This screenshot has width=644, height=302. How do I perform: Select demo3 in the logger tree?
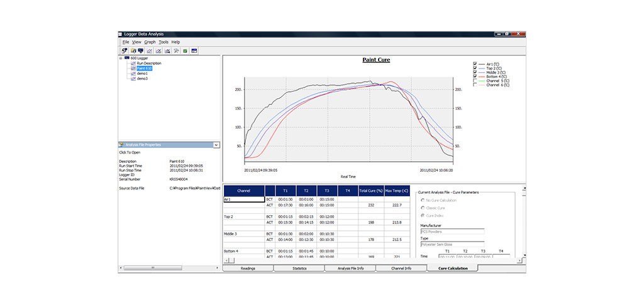pos(142,78)
